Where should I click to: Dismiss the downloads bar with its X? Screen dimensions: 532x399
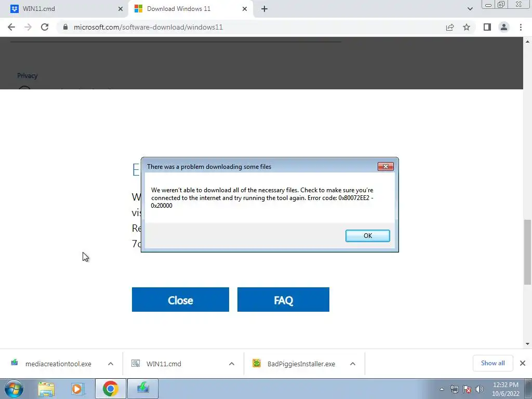[523, 363]
